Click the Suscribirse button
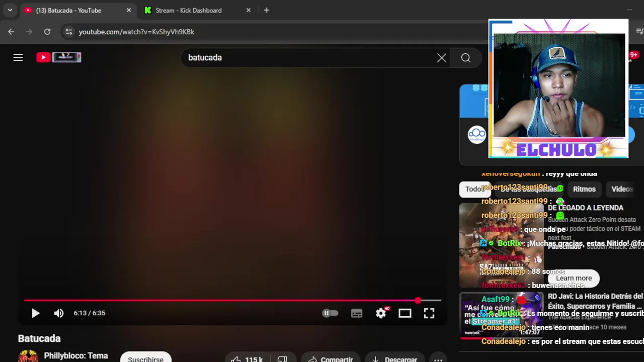This screenshot has height=362, width=644. [145, 358]
